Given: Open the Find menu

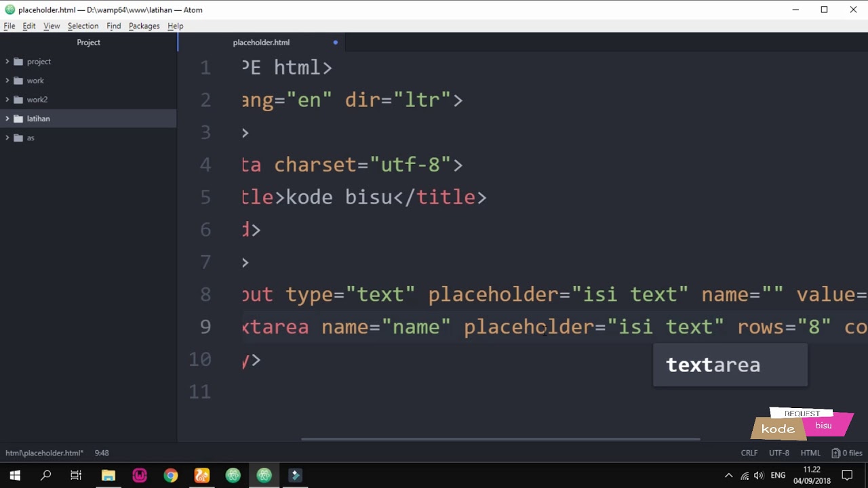Looking at the screenshot, I should (x=113, y=26).
